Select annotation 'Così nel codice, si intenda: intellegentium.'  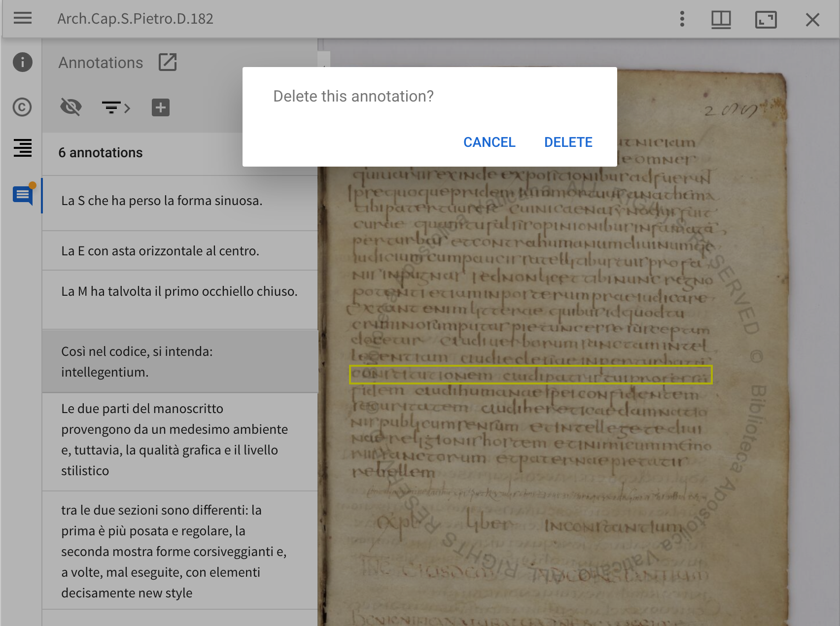pyautogui.click(x=180, y=361)
